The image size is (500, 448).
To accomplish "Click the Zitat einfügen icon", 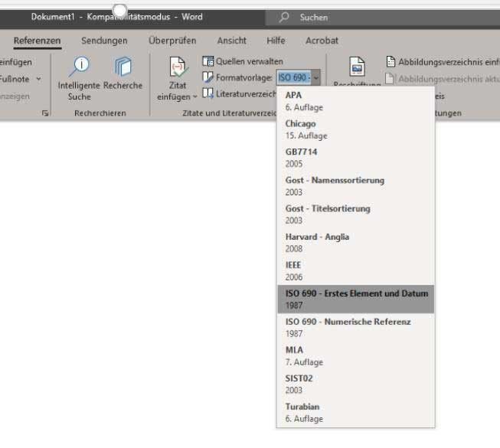I will [178, 69].
